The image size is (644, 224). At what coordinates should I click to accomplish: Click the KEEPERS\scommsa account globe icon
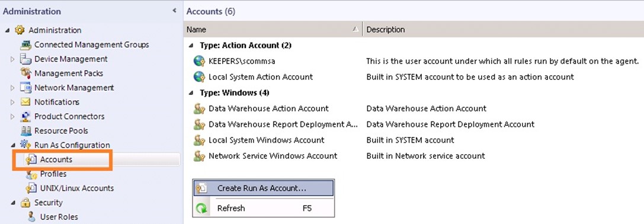199,61
